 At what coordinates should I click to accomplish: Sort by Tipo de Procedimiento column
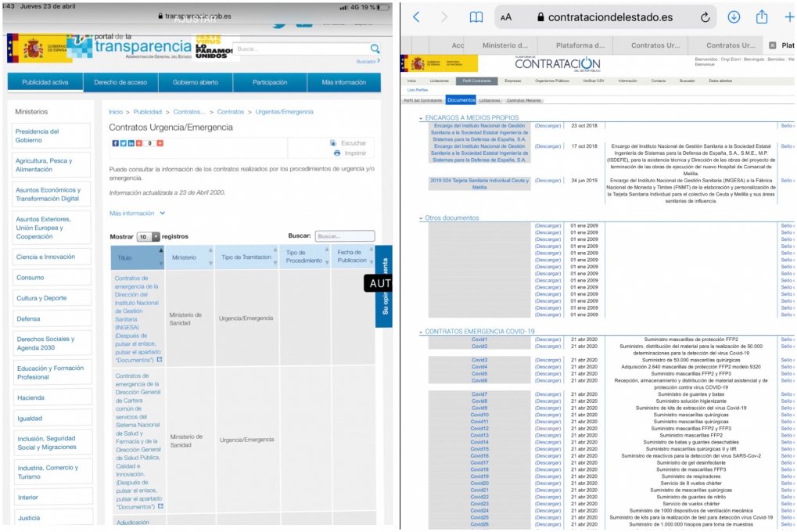tap(304, 257)
